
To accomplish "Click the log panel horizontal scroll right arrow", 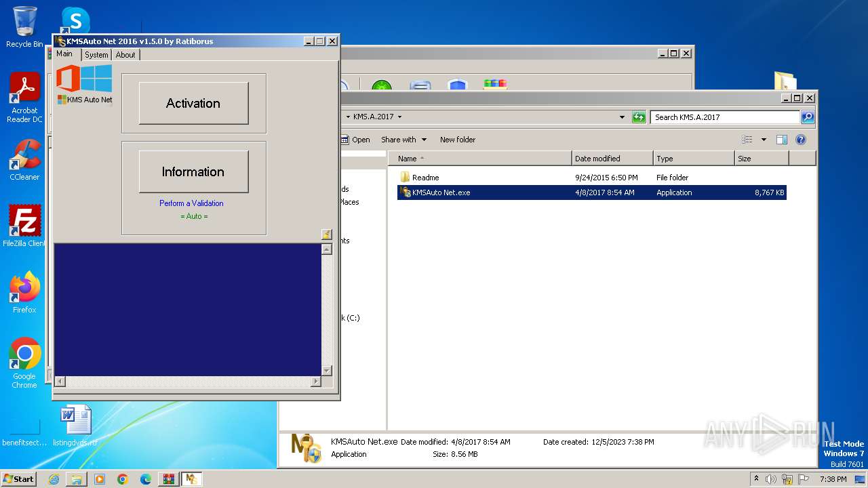I will (x=315, y=382).
